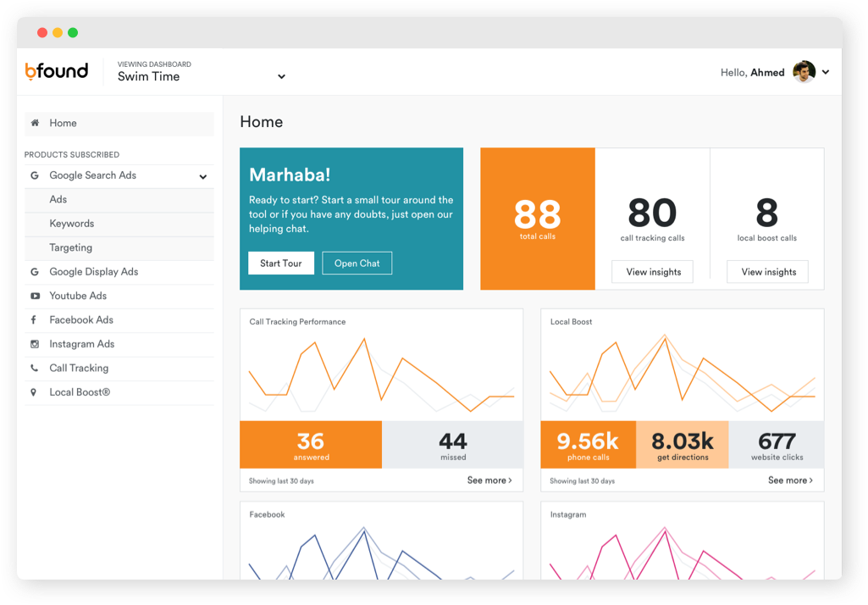Click the phone icon for Call Tracking
This screenshot has width=868, height=605.
coord(35,368)
